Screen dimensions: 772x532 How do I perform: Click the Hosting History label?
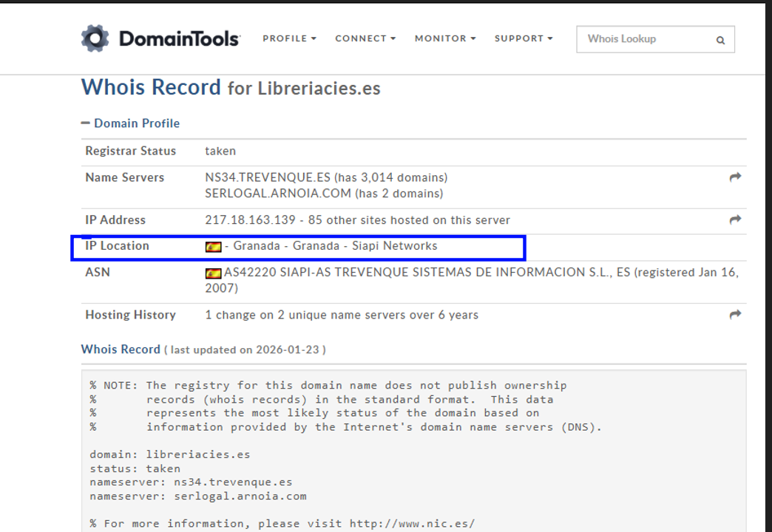pyautogui.click(x=130, y=315)
